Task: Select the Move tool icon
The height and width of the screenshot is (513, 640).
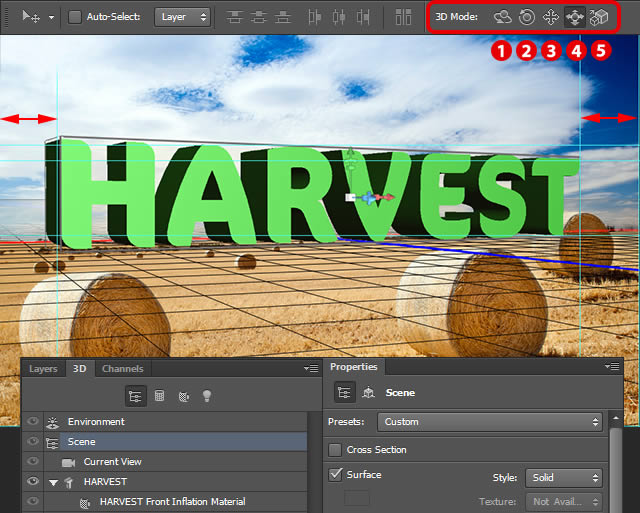Action: [x=31, y=17]
